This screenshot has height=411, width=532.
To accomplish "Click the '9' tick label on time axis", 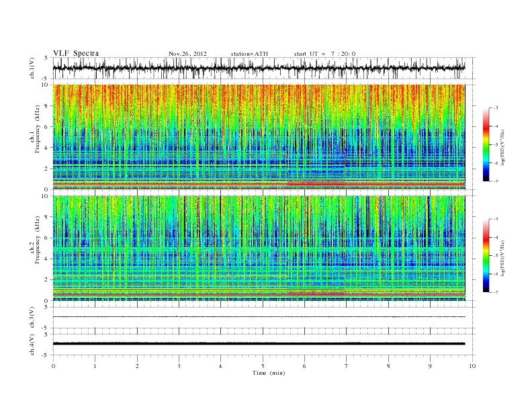I will [x=430, y=366].
